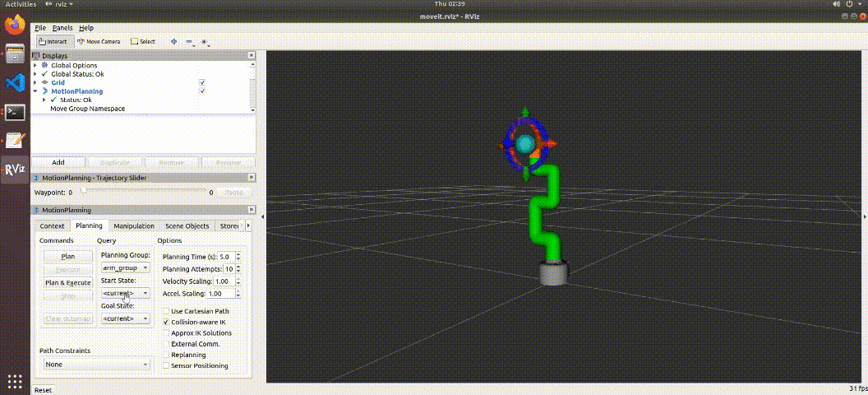The width and height of the screenshot is (868, 395).
Task: Open the File menu
Action: tap(39, 28)
